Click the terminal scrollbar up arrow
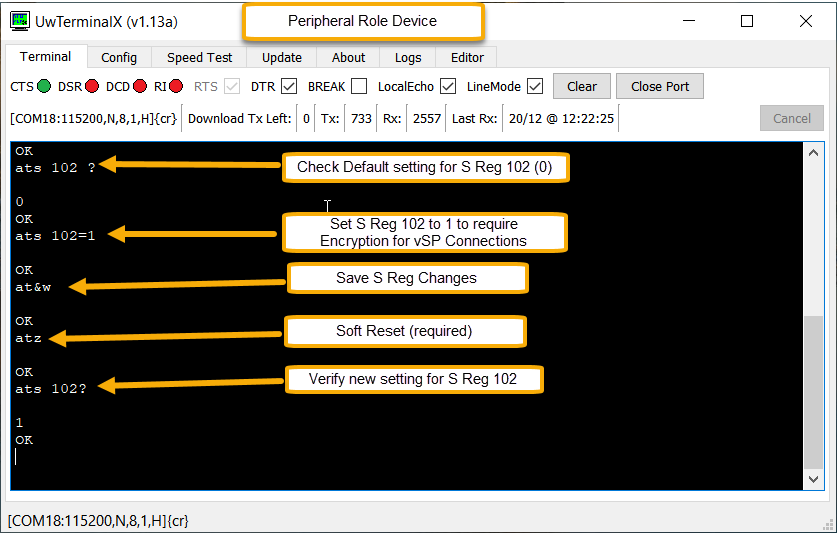 (814, 153)
